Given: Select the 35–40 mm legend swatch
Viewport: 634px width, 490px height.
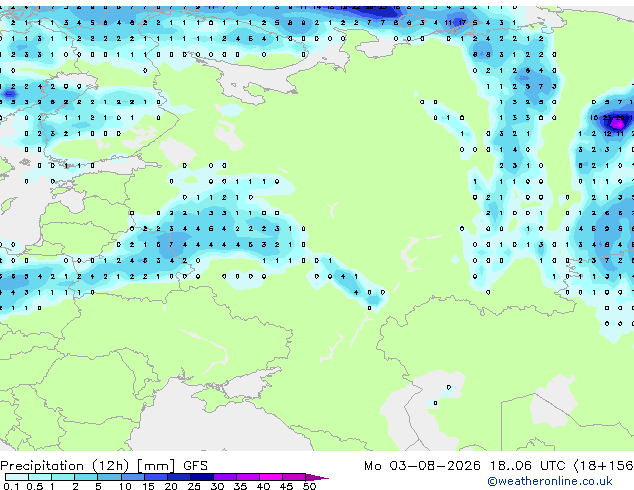Looking at the screenshot, I should (248, 477).
